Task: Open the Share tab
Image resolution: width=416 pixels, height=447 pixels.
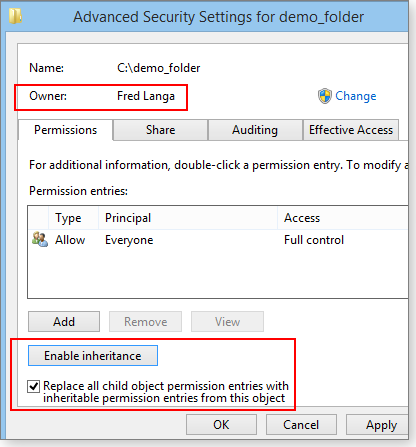Action: click(160, 130)
